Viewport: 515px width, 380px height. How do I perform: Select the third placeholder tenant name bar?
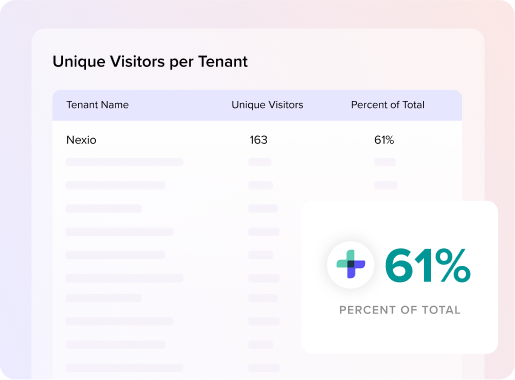pos(104,208)
